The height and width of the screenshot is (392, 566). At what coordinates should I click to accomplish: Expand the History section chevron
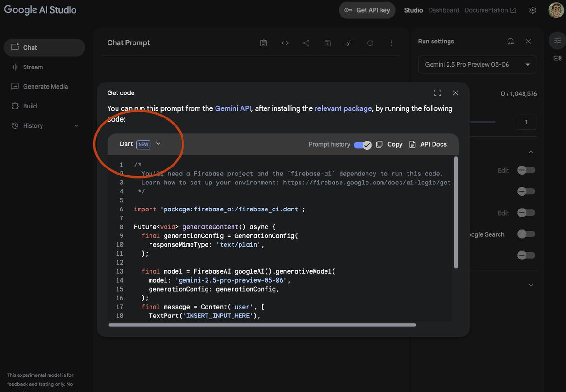76,126
